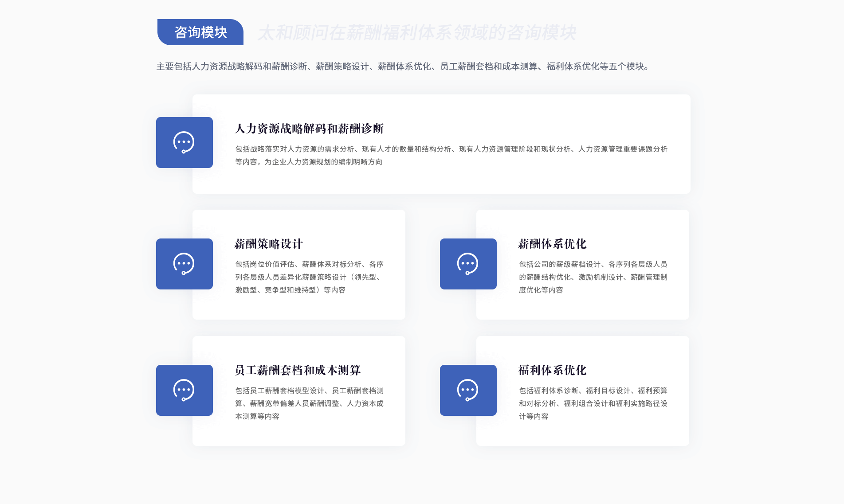
Task: Click the chat icon beside 薪酬策略设计
Action: pos(185,264)
